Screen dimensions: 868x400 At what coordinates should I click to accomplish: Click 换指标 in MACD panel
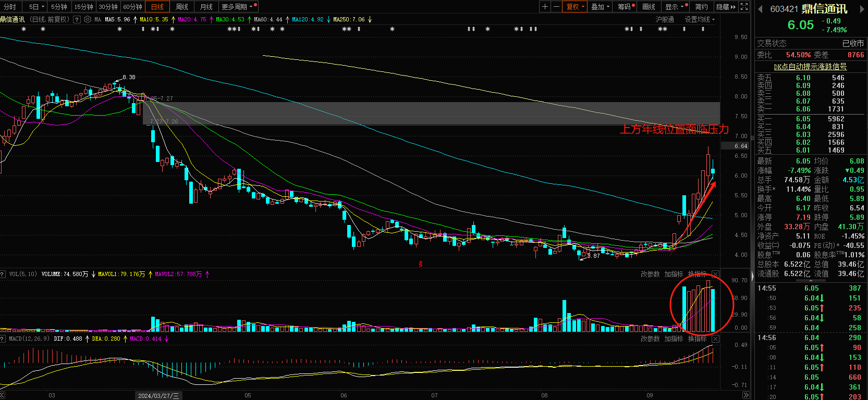click(x=697, y=339)
